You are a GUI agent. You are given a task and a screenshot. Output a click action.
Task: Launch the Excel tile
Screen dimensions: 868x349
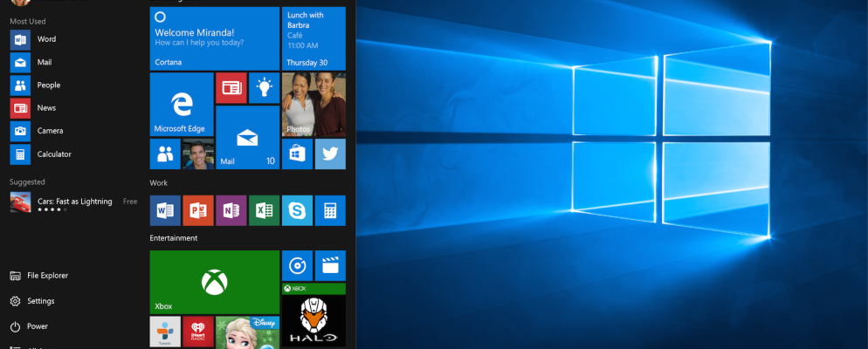click(264, 210)
